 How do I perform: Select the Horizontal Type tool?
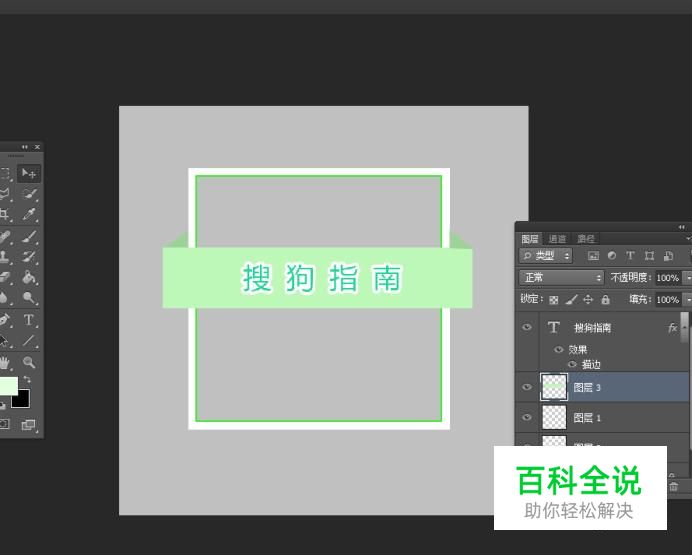click(x=29, y=319)
